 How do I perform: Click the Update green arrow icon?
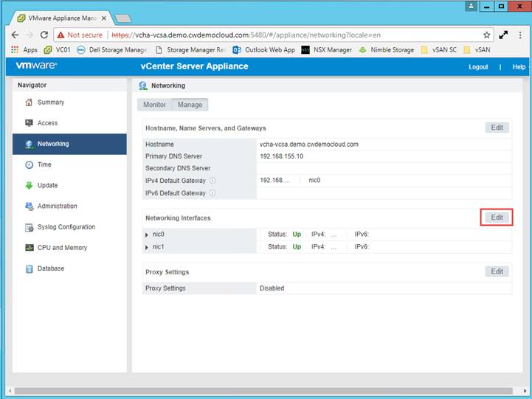30,185
